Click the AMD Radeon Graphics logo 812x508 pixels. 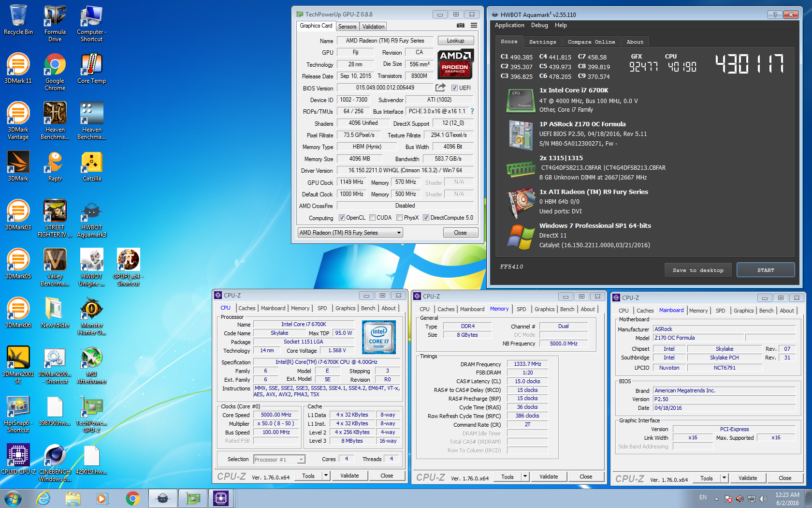click(455, 64)
